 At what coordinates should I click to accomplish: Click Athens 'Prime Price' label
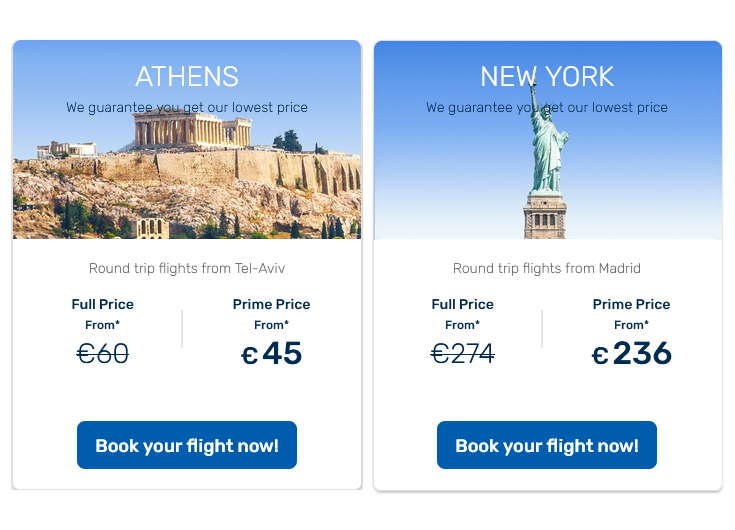point(271,305)
